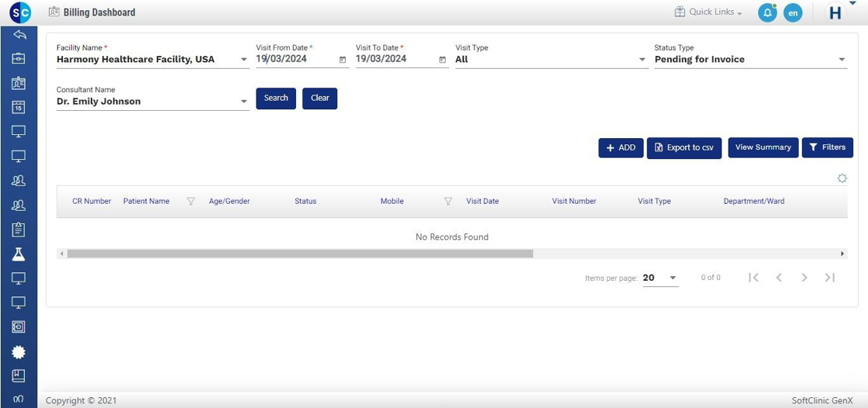Click Age/Gender column header
868x408 pixels.
pyautogui.click(x=229, y=201)
